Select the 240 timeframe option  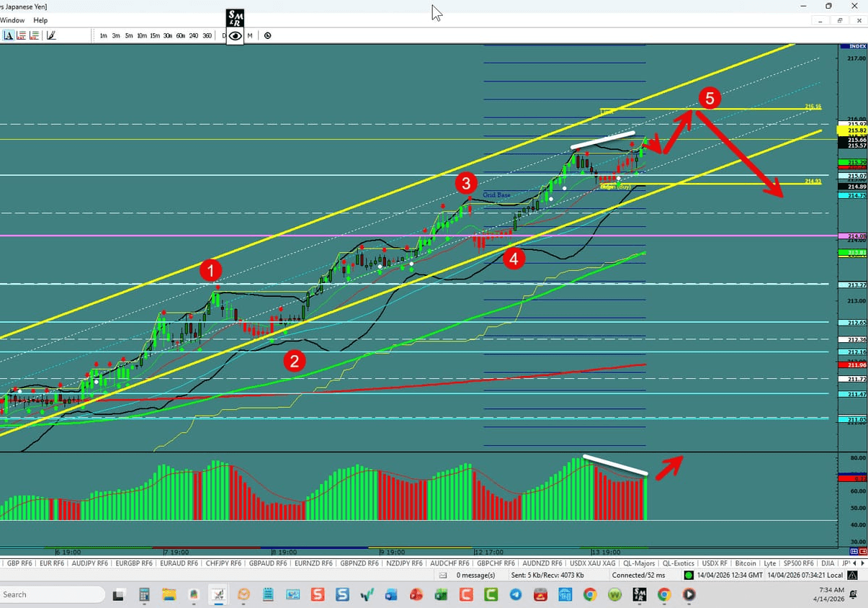click(193, 35)
